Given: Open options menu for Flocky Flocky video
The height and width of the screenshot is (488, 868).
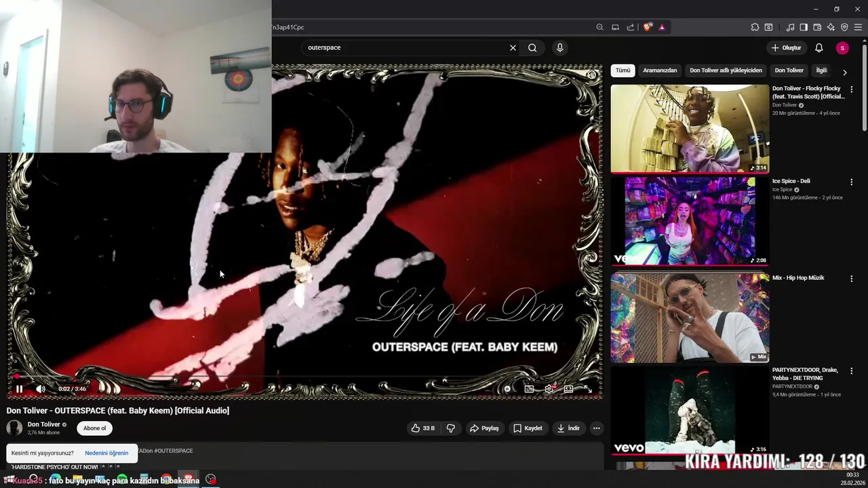Looking at the screenshot, I should click(851, 89).
